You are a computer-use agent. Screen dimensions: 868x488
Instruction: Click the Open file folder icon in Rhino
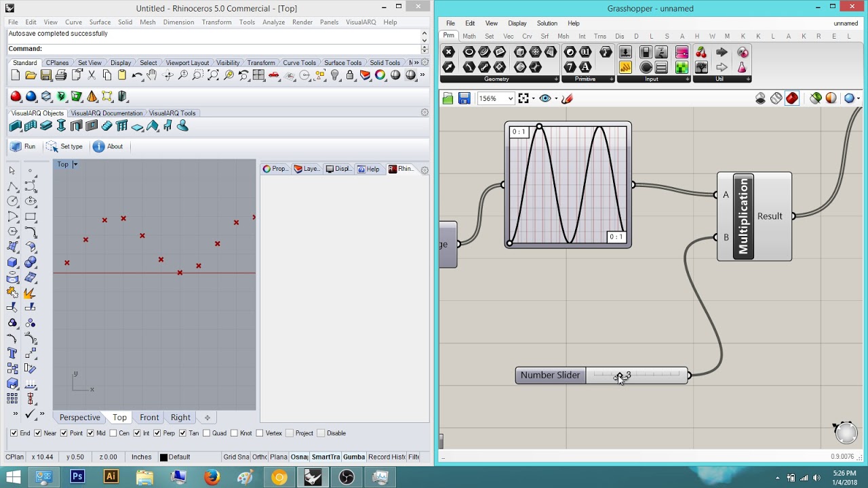click(x=31, y=75)
